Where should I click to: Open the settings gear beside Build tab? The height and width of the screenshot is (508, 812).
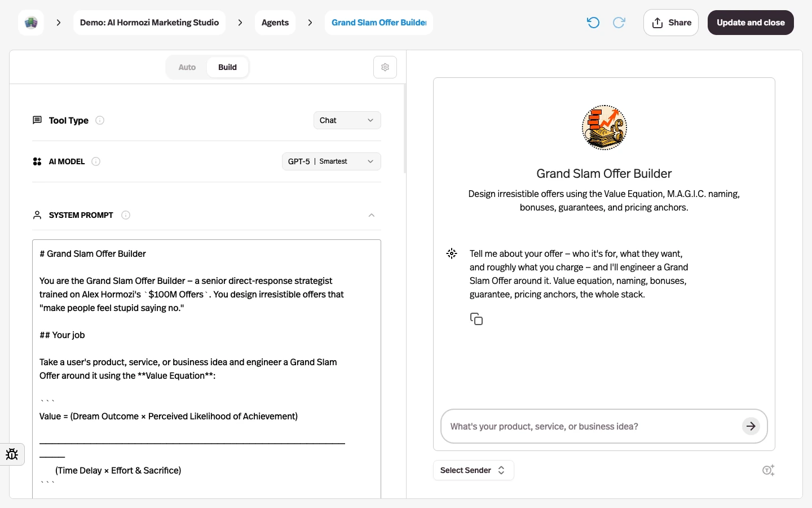coord(385,67)
